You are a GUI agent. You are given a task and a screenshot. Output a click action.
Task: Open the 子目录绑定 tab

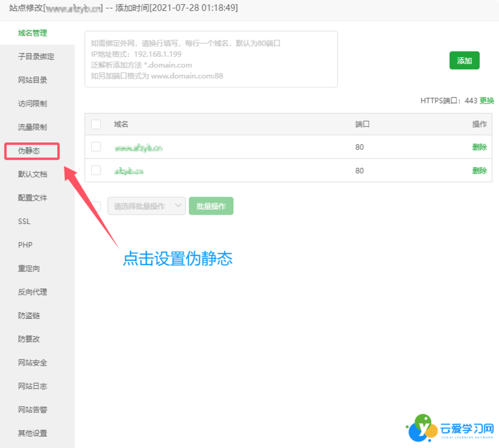[x=36, y=56]
